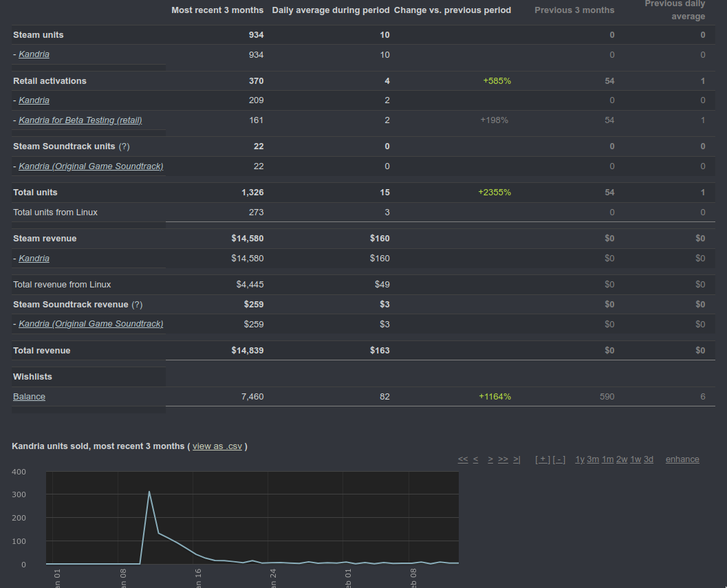The image size is (727, 588).
Task: Zoom out chart with [-] control
Action: [x=559, y=459]
